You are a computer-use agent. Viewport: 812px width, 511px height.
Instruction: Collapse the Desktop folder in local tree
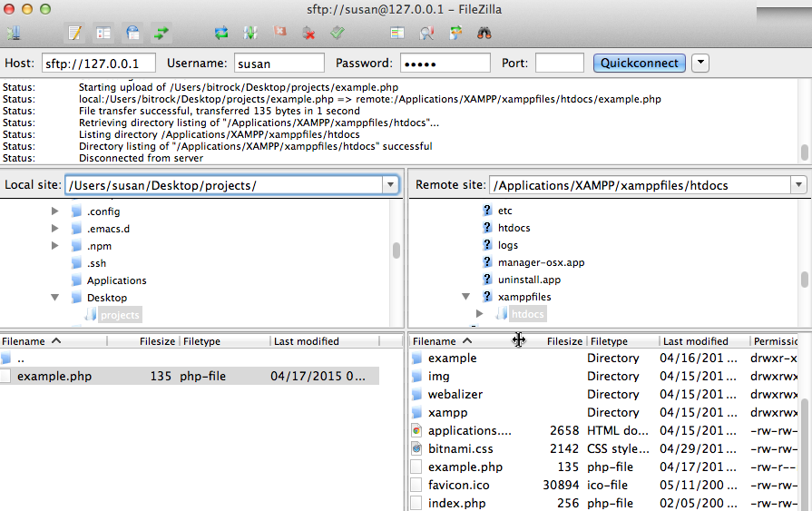55,298
